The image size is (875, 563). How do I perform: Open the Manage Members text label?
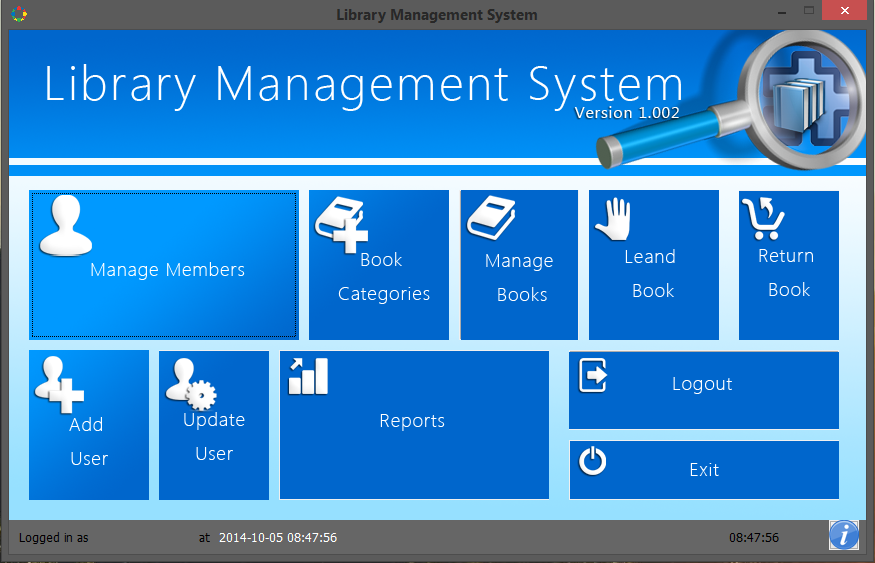(x=167, y=270)
